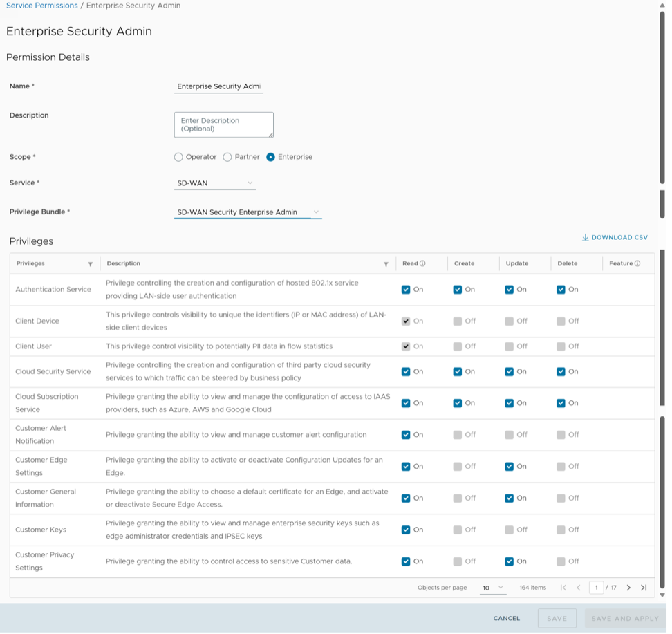This screenshot has width=672, height=634.
Task: Click the Read column info icon
Action: coord(422,263)
